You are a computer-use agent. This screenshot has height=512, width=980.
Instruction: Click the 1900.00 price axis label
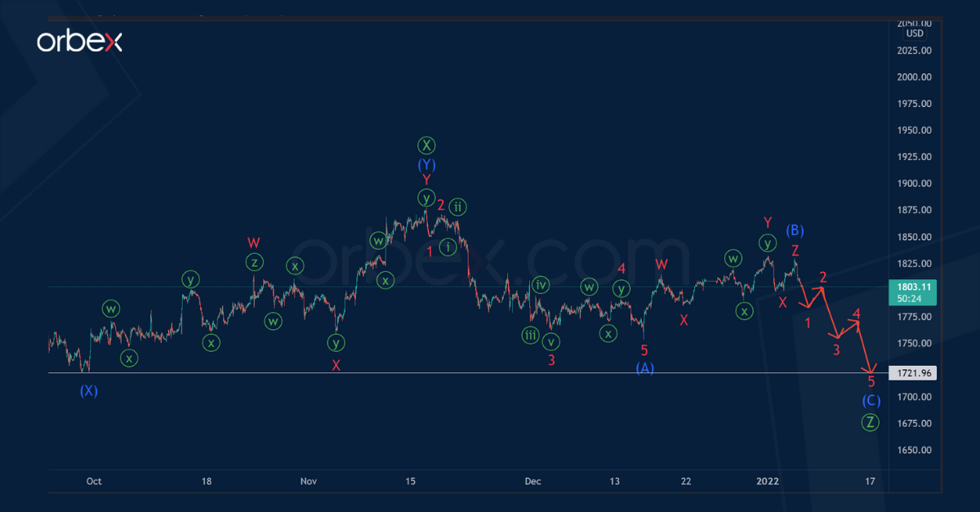(915, 184)
